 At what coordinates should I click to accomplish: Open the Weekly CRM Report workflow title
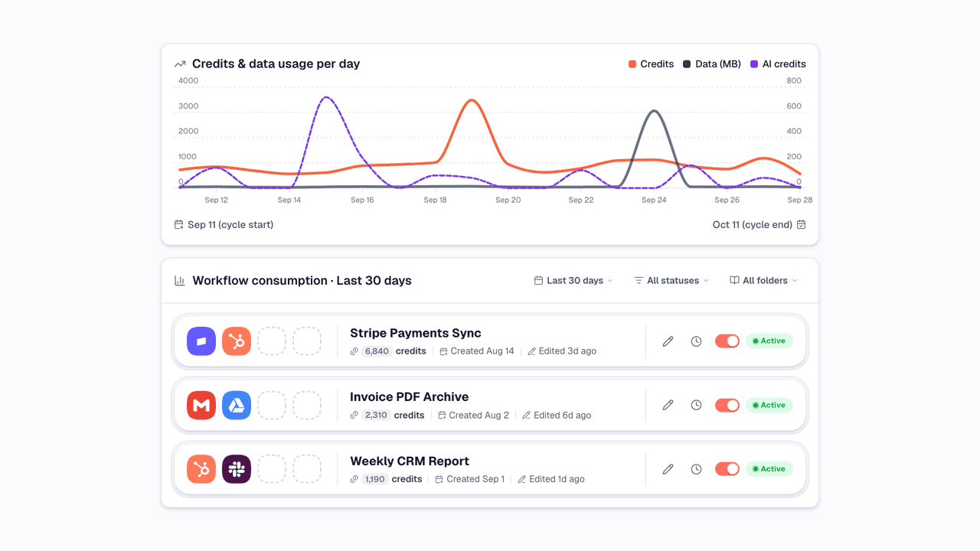410,461
